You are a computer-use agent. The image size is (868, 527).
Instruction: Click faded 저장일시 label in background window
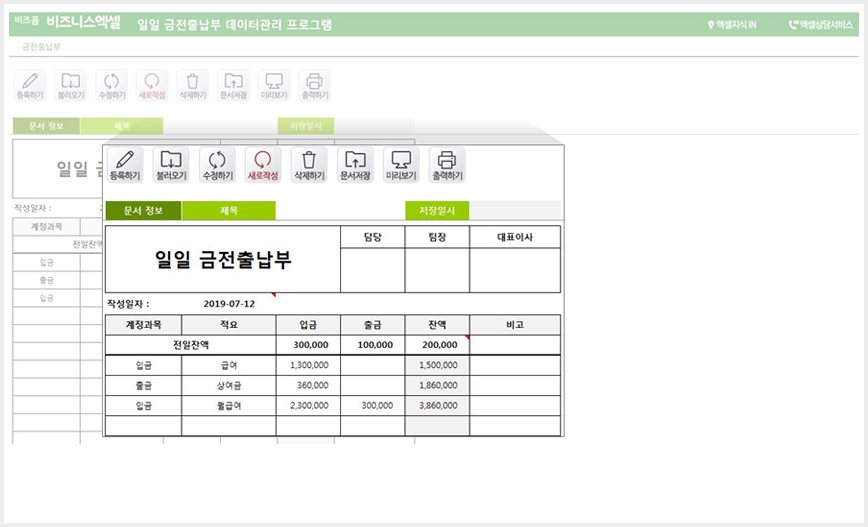point(306,126)
